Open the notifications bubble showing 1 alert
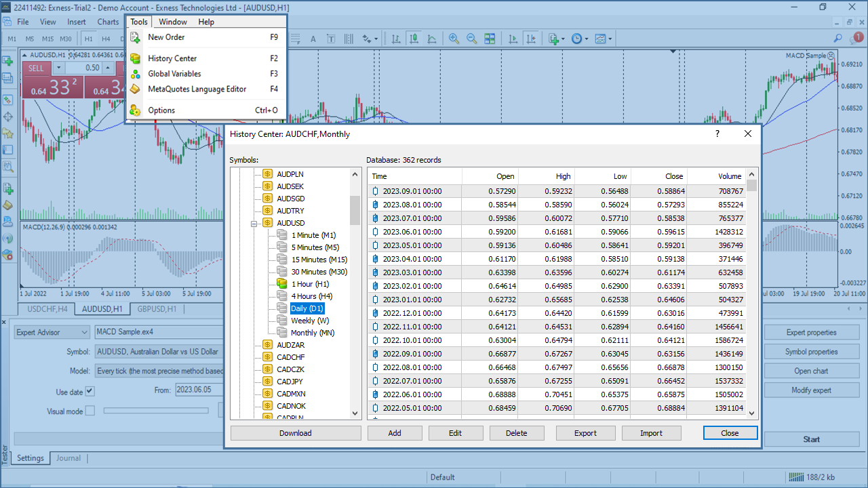Screen dimensions: 868x488 coord(858,38)
